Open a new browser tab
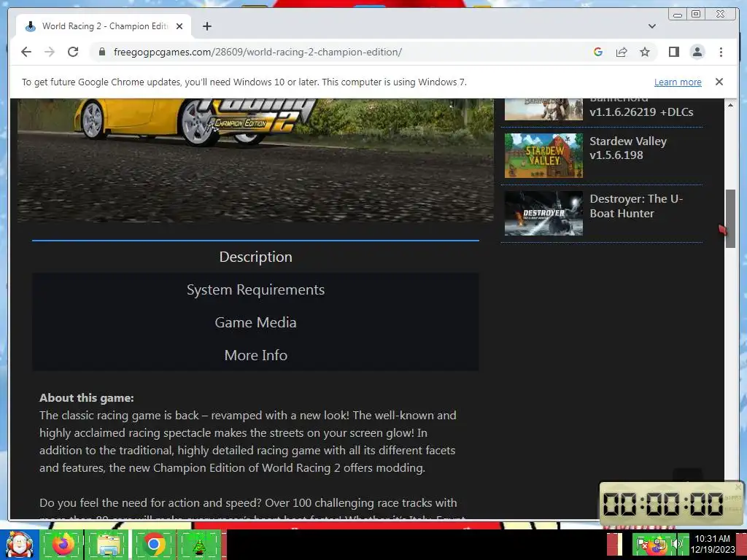Image resolution: width=747 pixels, height=560 pixels. (206, 26)
